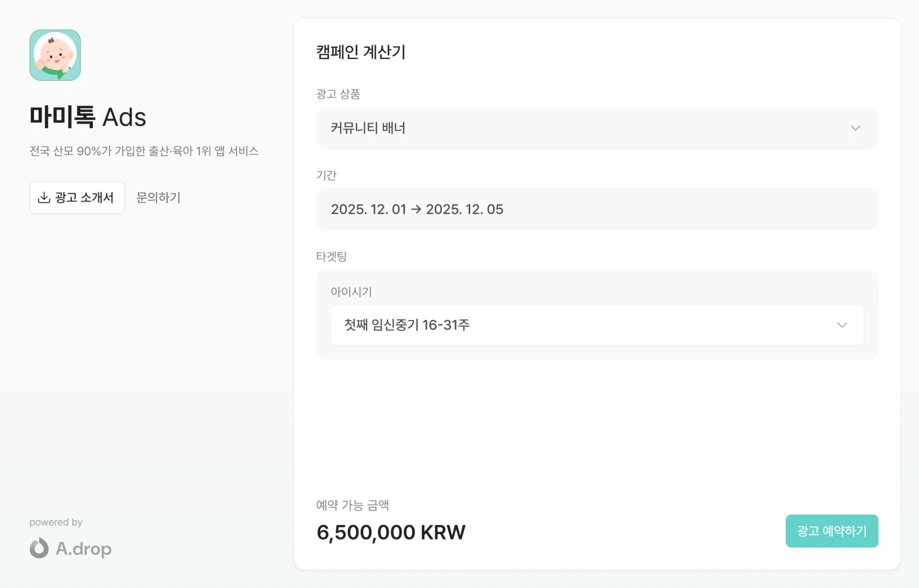Viewport: 919px width, 588px height.
Task: Click the Mamitalk baby app logo
Action: coord(55,55)
